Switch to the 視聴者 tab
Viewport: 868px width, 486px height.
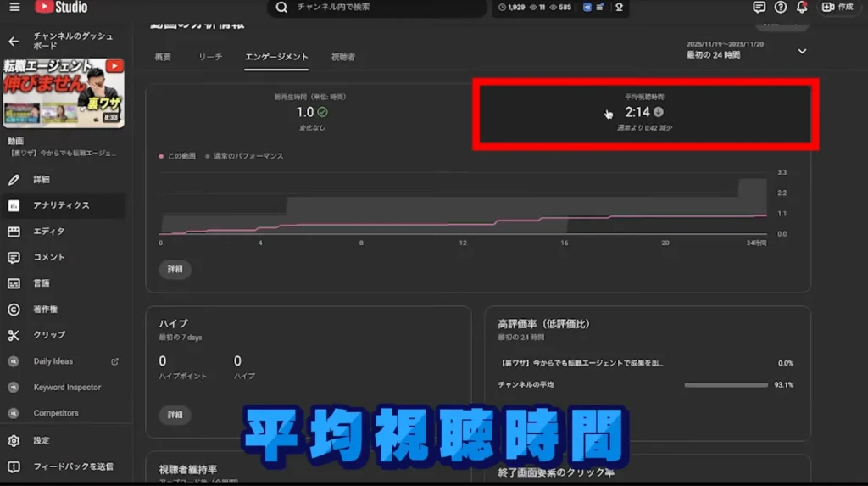tap(342, 57)
